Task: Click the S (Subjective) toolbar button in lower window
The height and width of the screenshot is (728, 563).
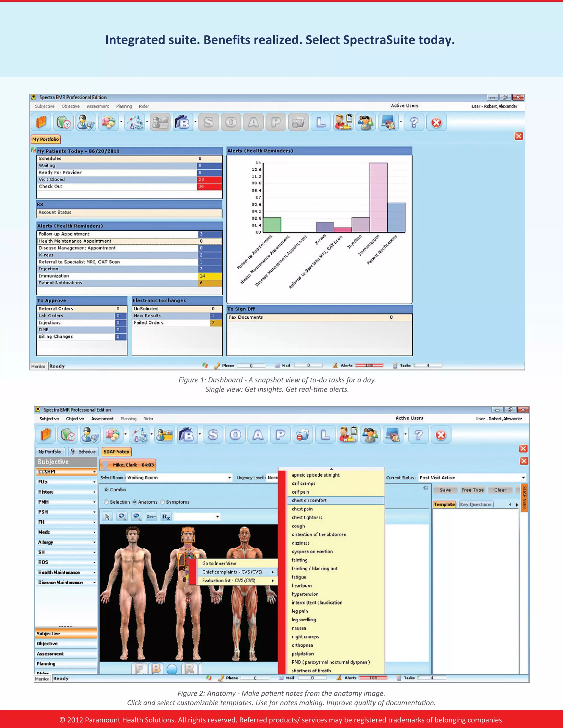Action: pyautogui.click(x=213, y=435)
